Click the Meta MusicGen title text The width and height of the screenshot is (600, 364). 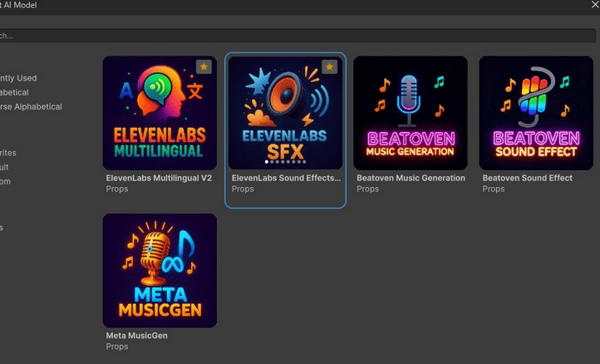coord(136,336)
